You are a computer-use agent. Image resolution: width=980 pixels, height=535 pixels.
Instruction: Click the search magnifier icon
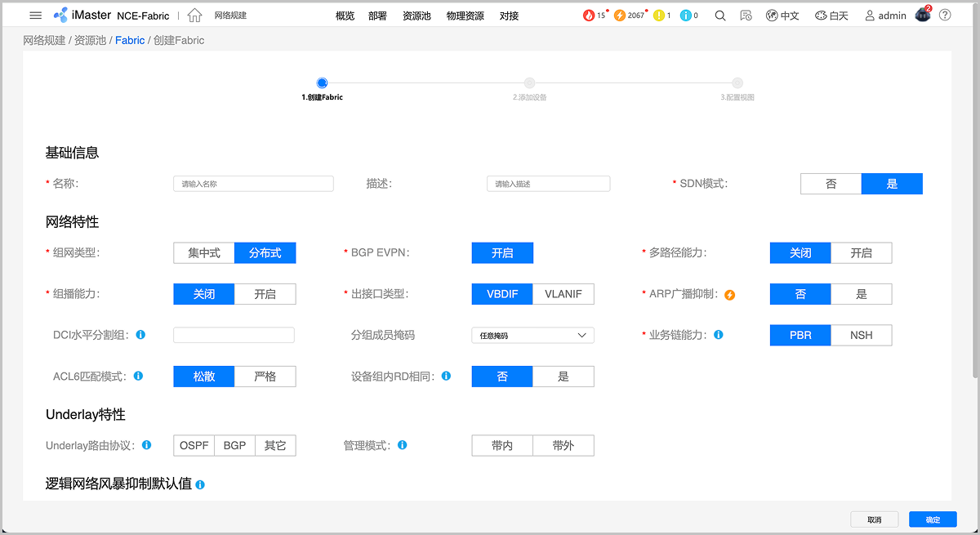pyautogui.click(x=720, y=16)
